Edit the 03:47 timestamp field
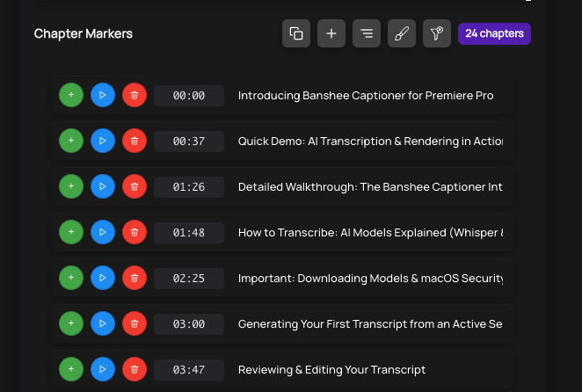Screen dimensions: 582x392 [x=189, y=370]
